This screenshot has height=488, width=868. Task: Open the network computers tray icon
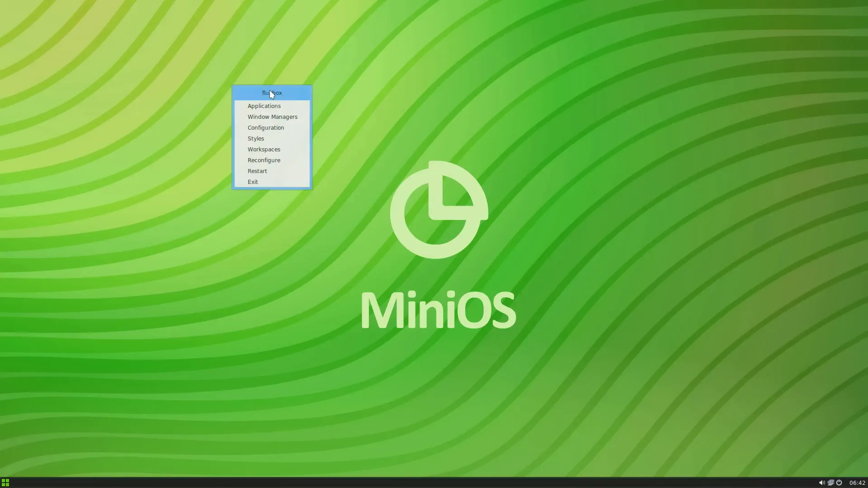(830, 483)
